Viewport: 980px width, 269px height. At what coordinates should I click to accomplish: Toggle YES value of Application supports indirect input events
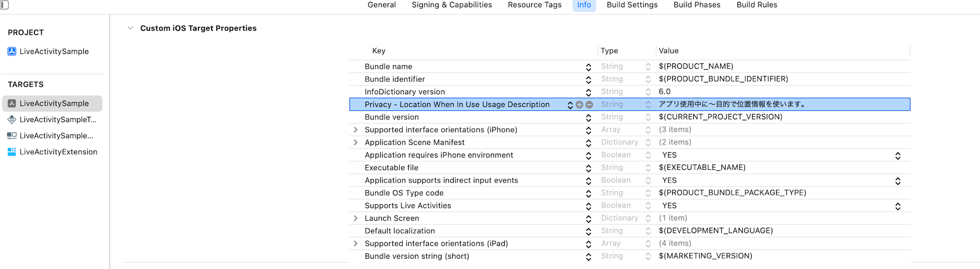coord(898,181)
